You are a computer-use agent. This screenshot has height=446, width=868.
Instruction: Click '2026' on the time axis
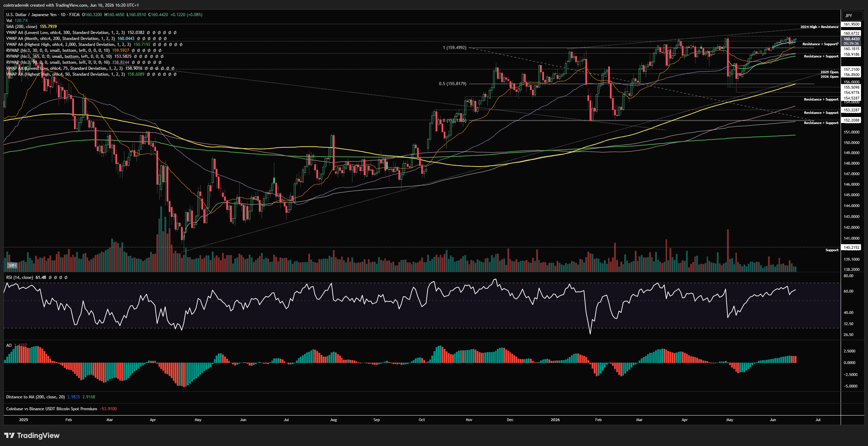555,420
